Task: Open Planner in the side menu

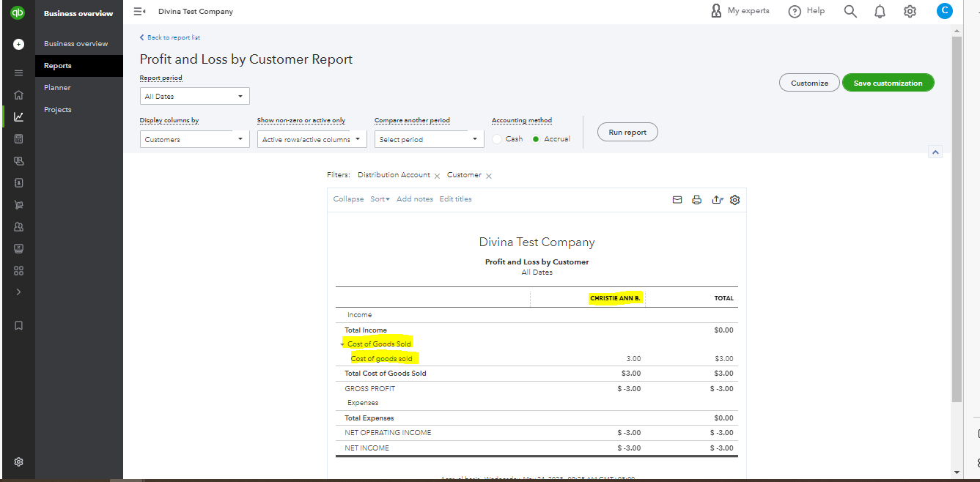Action: point(57,88)
